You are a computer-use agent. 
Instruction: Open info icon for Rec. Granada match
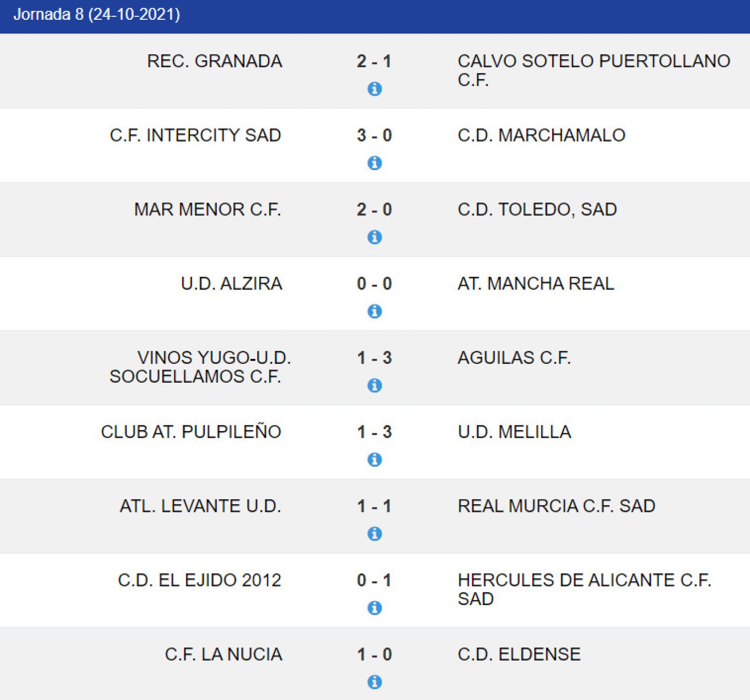pyautogui.click(x=375, y=89)
